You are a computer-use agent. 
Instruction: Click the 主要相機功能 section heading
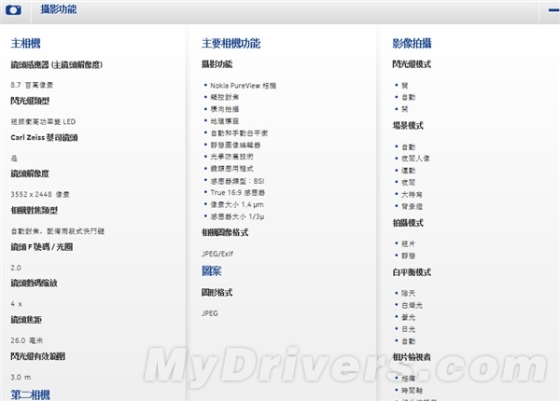231,44
